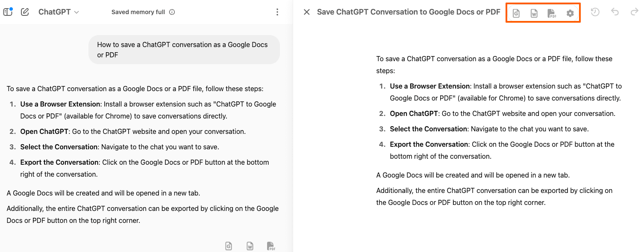The height and width of the screenshot is (252, 644).
Task: Export canvas to Word from top toolbar
Action: pos(534,13)
